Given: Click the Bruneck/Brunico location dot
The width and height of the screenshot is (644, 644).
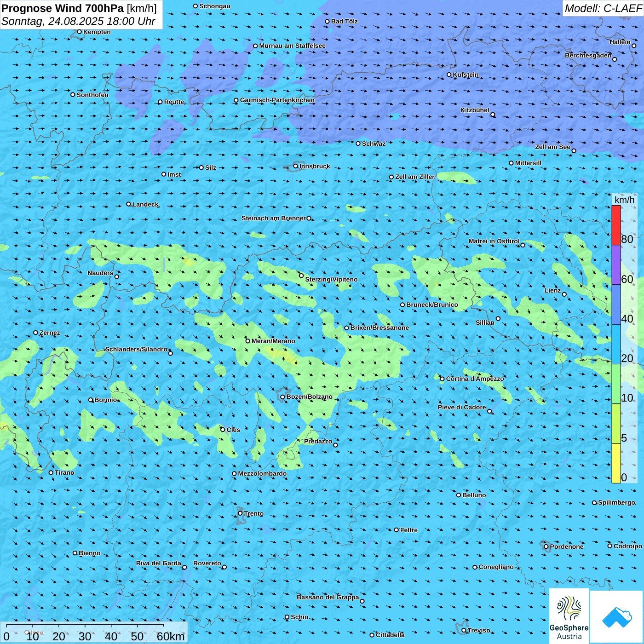Looking at the screenshot, I should pyautogui.click(x=402, y=305).
